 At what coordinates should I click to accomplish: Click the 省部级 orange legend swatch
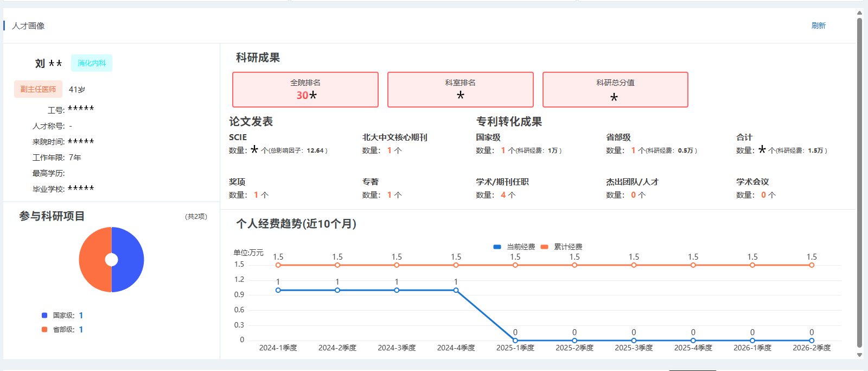(44, 330)
